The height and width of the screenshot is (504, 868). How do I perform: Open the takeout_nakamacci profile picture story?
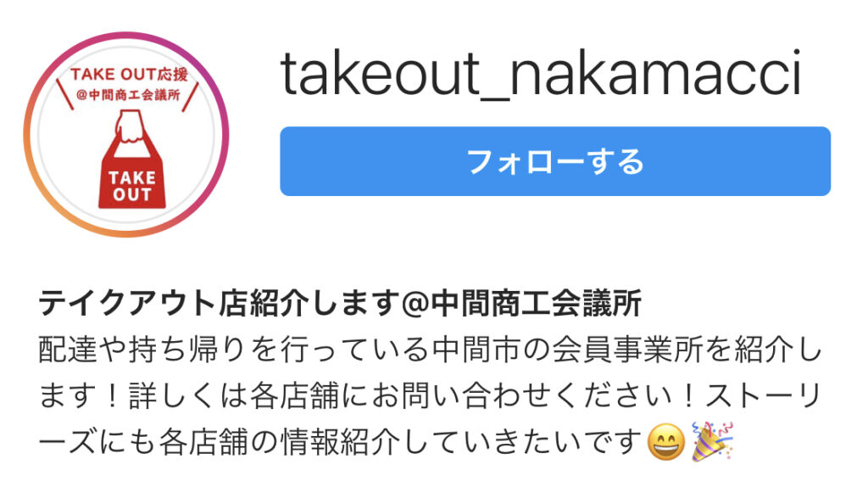(x=126, y=135)
